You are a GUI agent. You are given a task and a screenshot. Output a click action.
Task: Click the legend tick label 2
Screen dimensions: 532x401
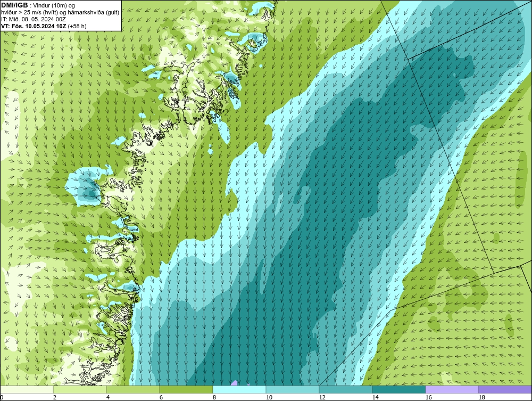(55, 397)
